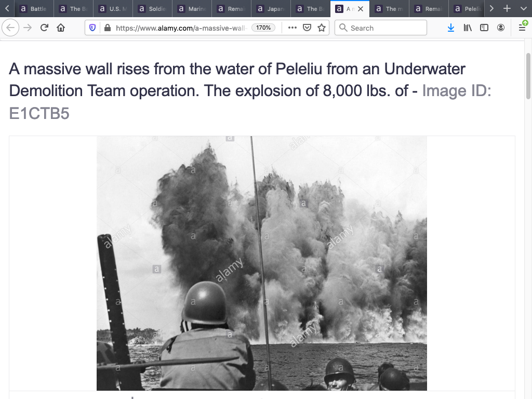This screenshot has height=399, width=532.
Task: Toggle the sidebar view
Action: (x=484, y=28)
